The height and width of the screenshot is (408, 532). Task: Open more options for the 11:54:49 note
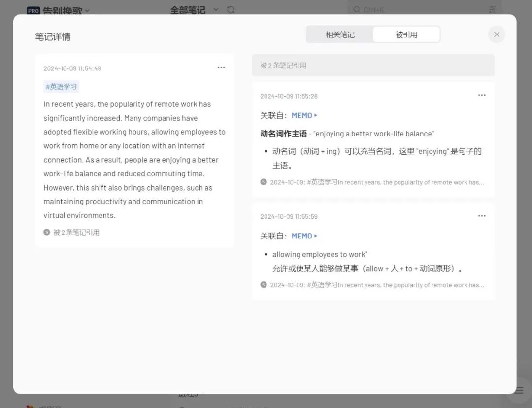tap(221, 68)
